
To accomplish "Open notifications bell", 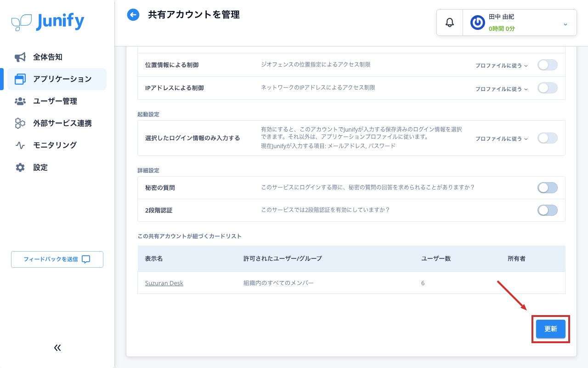I will [x=450, y=23].
